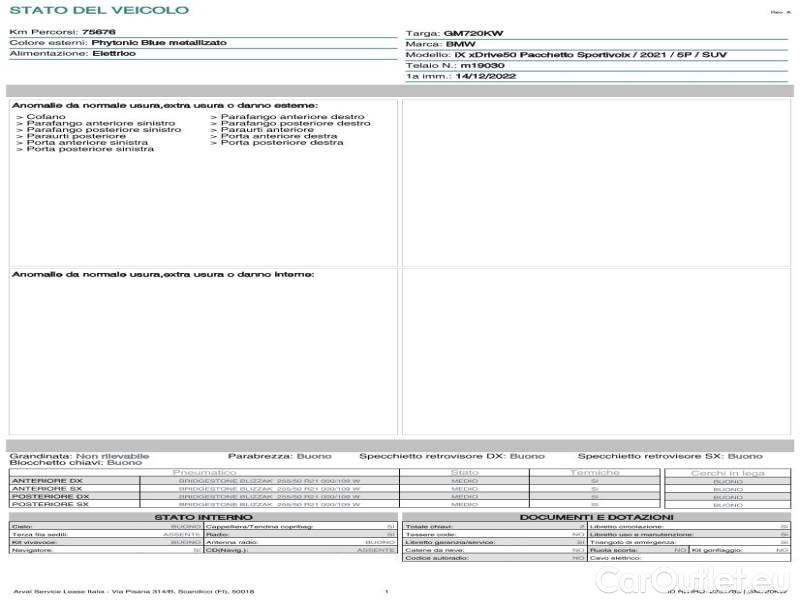Click the Cerchi in lega column header
This screenshot has width=800, height=600.
click(727, 472)
